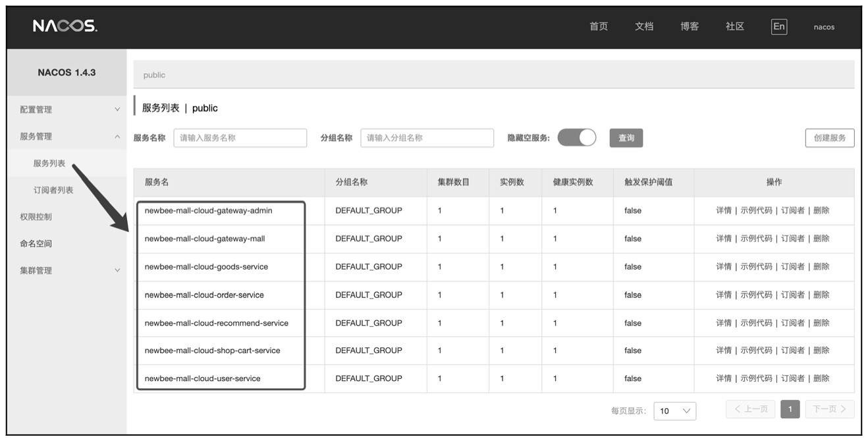Open 示例代码 for newbee-mall-cloud-gateway-mall
The image size is (868, 441).
pyautogui.click(x=756, y=239)
